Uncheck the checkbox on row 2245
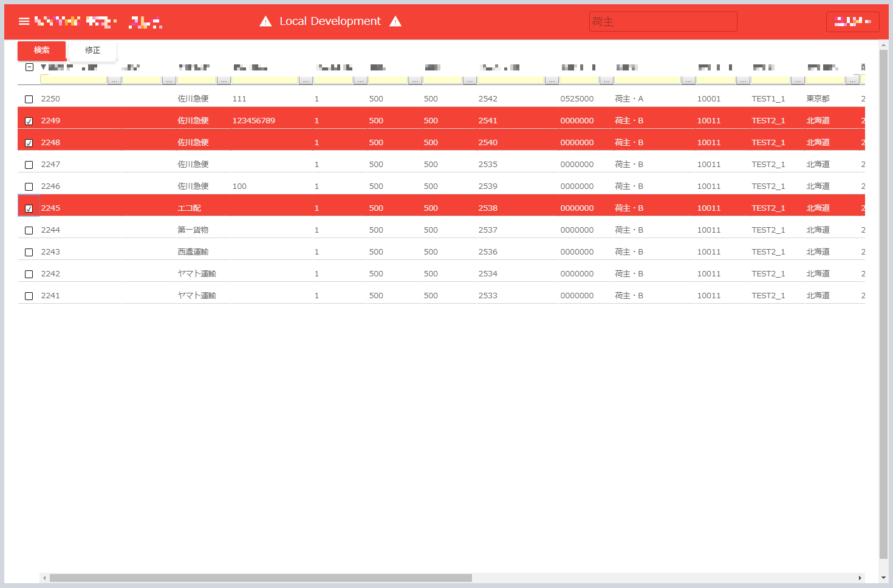 pos(29,208)
